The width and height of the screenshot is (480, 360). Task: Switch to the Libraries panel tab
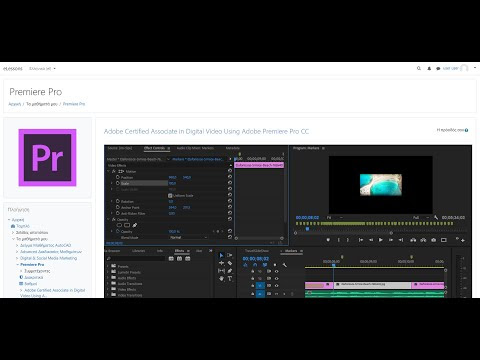[x=138, y=251]
